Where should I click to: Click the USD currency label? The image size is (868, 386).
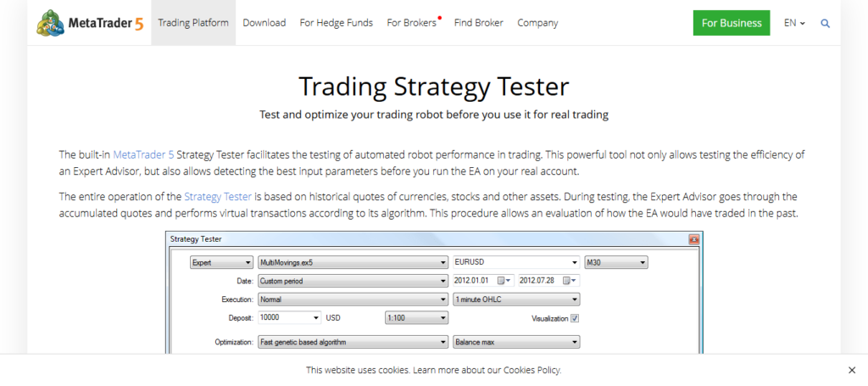[x=332, y=318]
